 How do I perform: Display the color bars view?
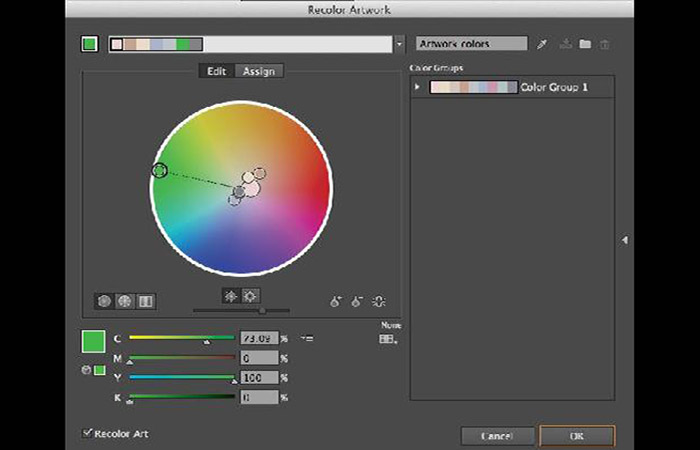pos(146,301)
